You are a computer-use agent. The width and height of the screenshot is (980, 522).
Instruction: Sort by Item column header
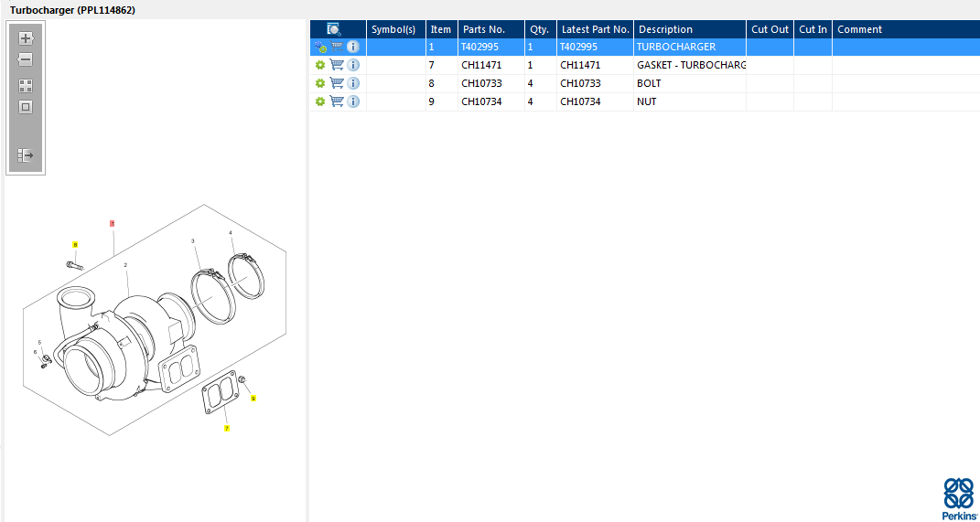point(442,29)
